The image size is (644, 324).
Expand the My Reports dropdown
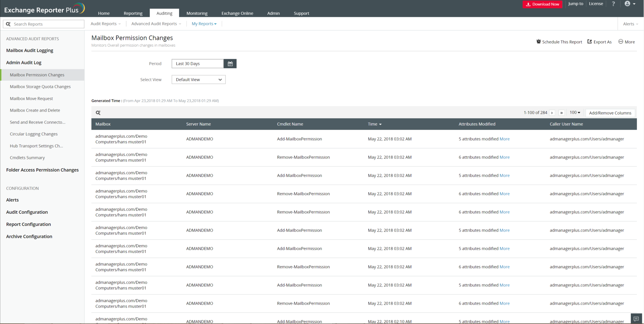(204, 24)
